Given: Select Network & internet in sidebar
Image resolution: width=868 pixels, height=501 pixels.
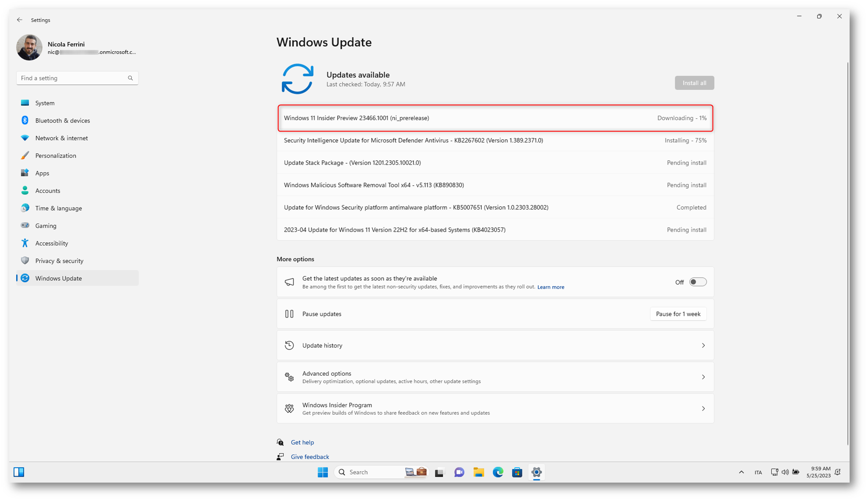Looking at the screenshot, I should click(x=62, y=138).
